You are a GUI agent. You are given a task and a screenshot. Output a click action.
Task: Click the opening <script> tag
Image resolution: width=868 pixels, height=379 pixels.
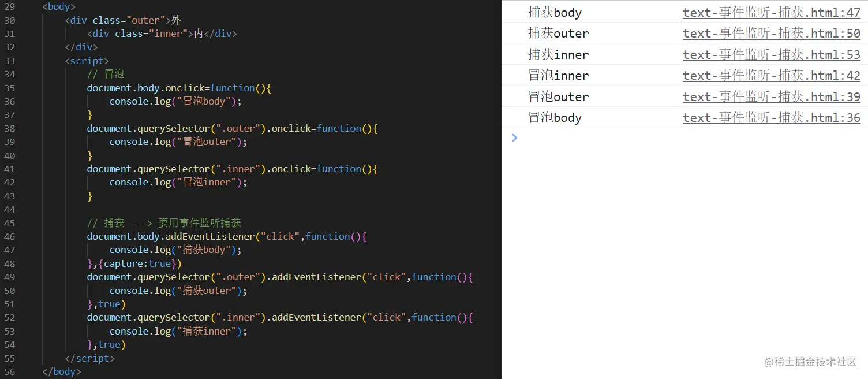[x=87, y=61]
